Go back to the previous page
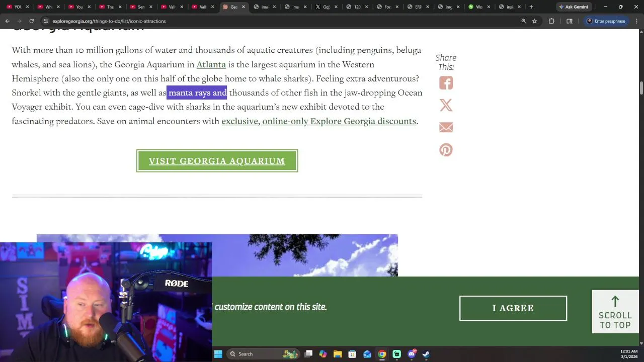This screenshot has width=644, height=362. pyautogui.click(x=8, y=21)
